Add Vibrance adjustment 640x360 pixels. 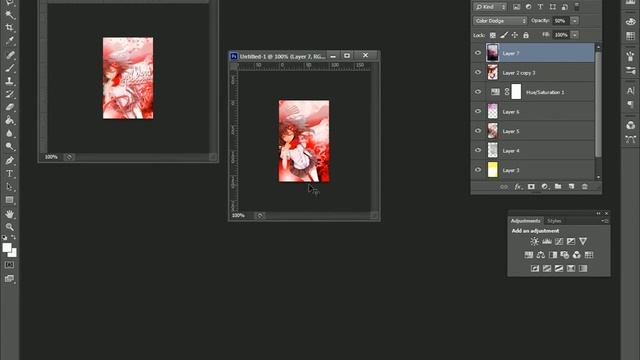[583, 241]
